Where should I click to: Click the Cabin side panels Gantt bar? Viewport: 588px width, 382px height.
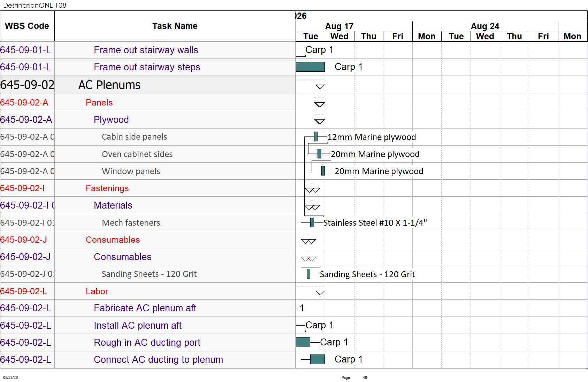tap(316, 137)
